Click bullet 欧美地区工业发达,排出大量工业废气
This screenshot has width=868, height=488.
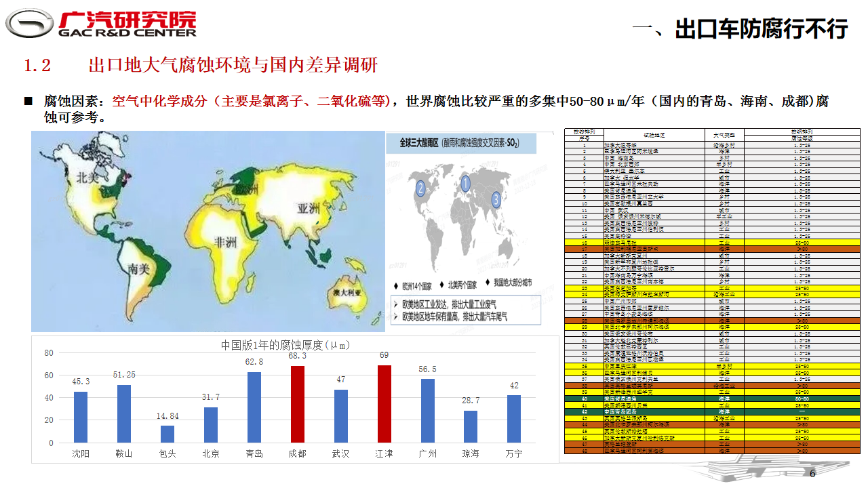tap(450, 304)
